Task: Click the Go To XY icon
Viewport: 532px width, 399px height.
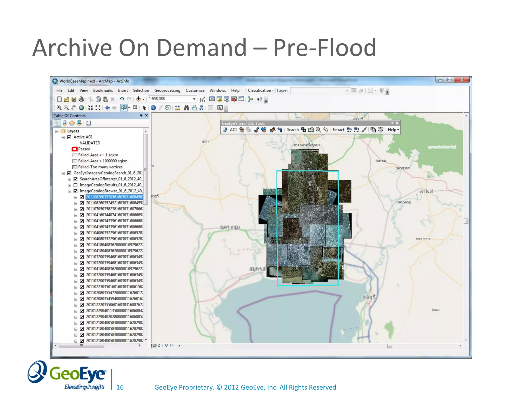Action: click(x=201, y=108)
